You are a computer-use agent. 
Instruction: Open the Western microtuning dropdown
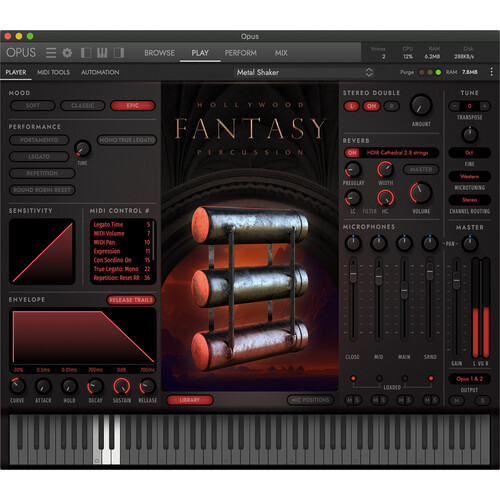coord(469,176)
